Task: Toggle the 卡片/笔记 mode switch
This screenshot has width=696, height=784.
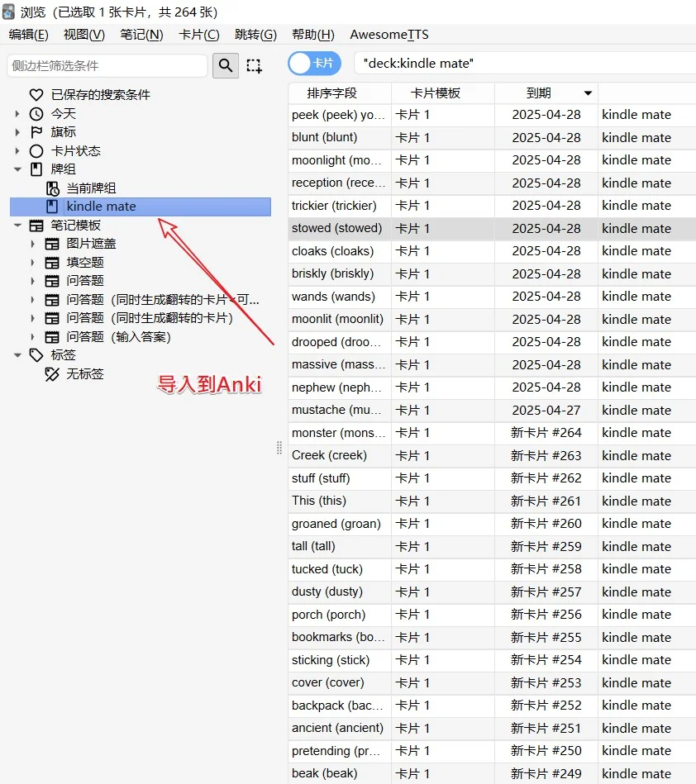Action: coord(314,64)
